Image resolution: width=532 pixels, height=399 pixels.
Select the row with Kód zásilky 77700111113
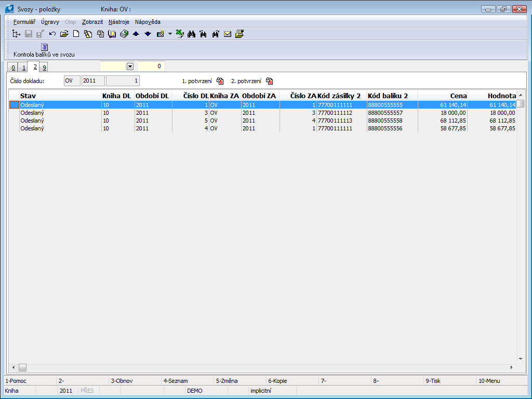[335, 121]
